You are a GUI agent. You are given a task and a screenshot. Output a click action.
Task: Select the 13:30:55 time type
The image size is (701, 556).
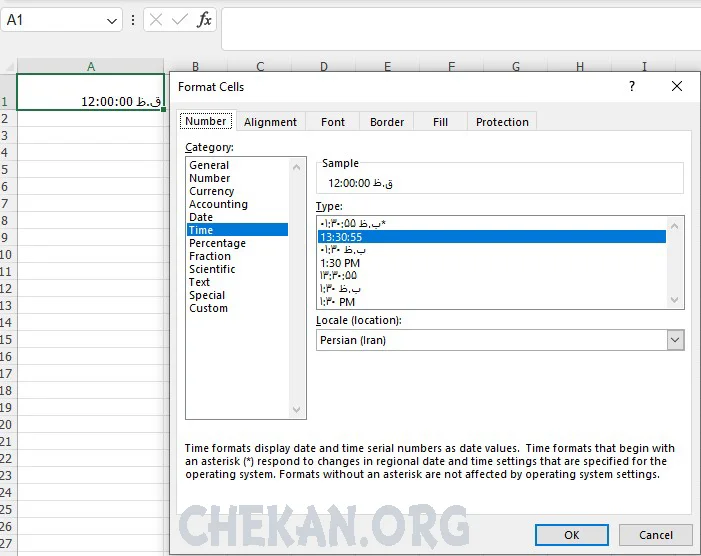tap(492, 237)
